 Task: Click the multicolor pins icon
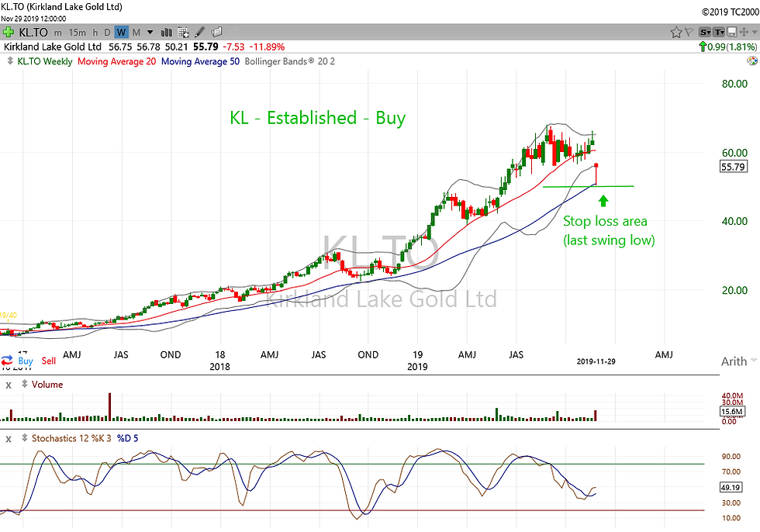pyautogui.click(x=752, y=61)
